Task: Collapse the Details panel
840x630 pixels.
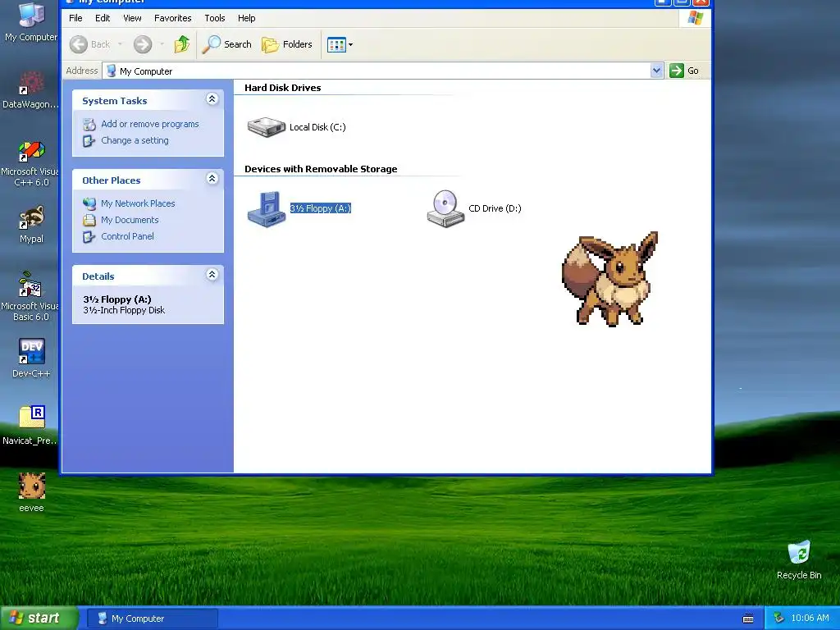Action: tap(212, 275)
